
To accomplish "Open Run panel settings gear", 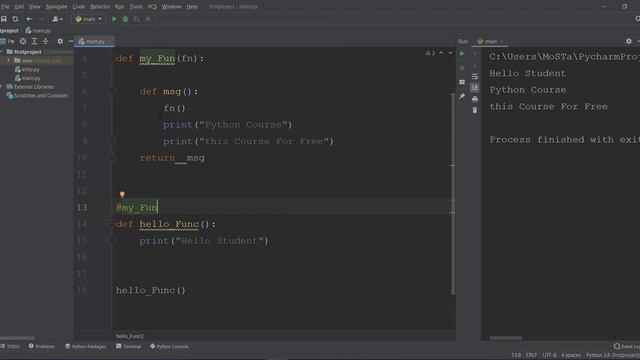I will pos(629,41).
